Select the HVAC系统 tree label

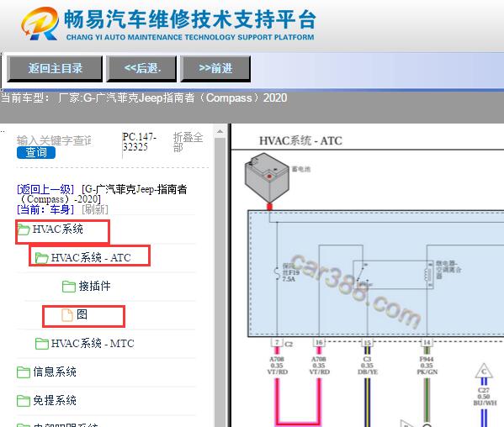[58, 229]
